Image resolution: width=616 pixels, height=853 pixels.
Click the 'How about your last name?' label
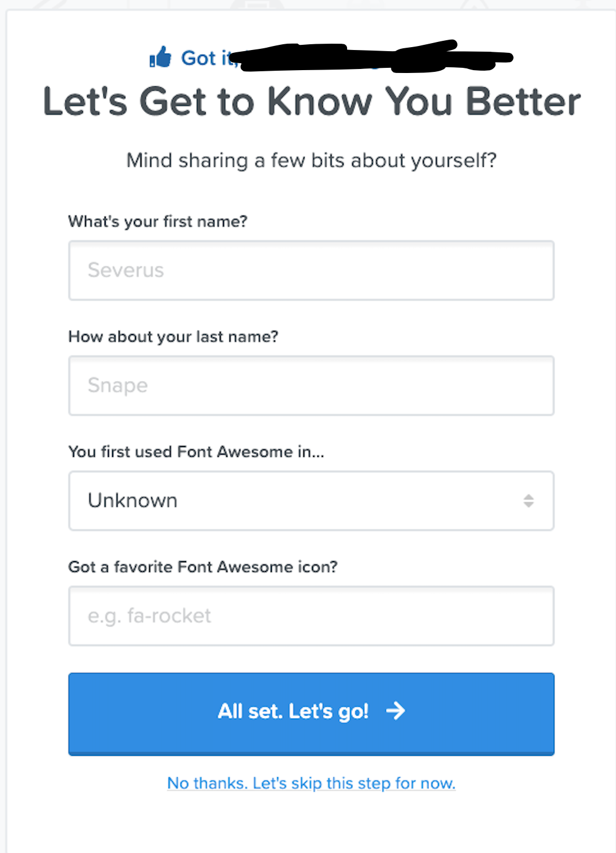[x=173, y=336]
